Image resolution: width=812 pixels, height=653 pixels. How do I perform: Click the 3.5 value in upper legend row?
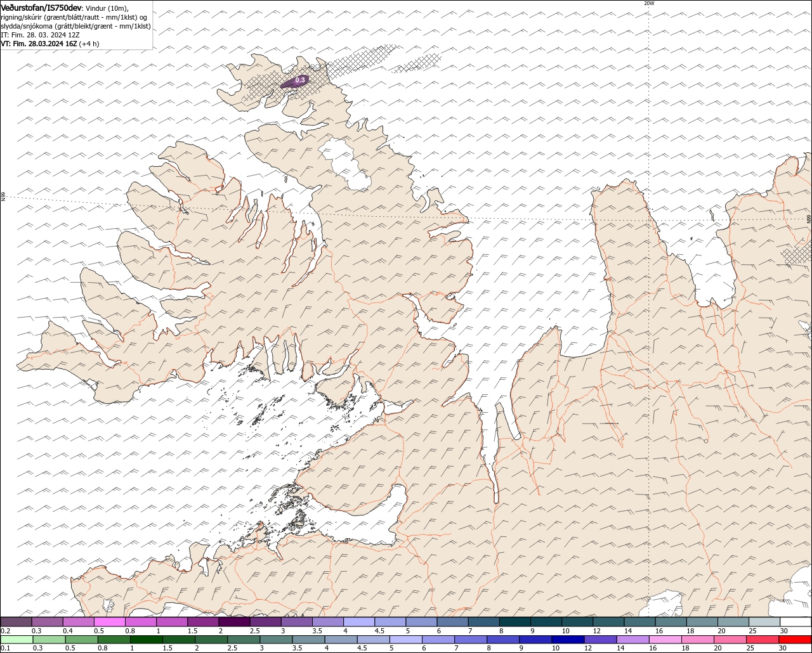click(317, 631)
